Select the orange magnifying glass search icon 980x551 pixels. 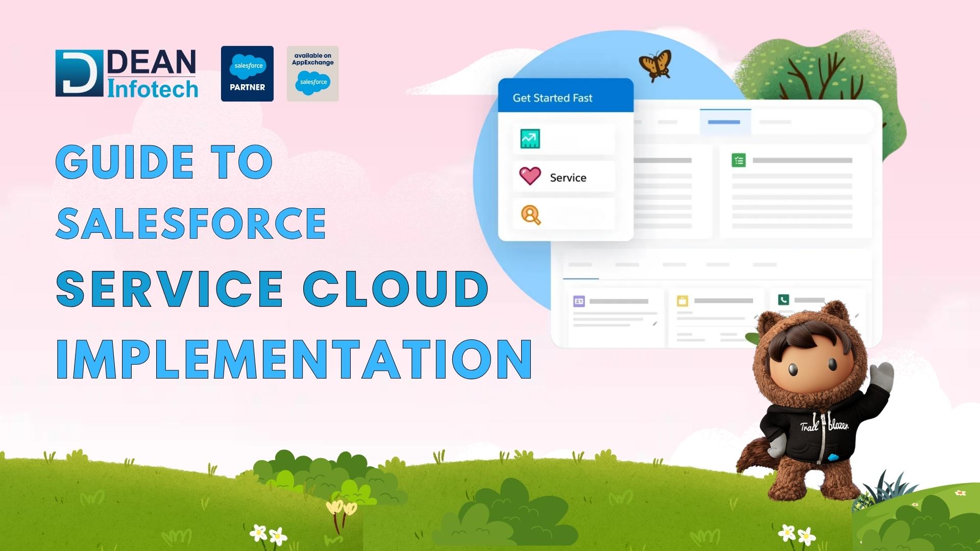[531, 215]
